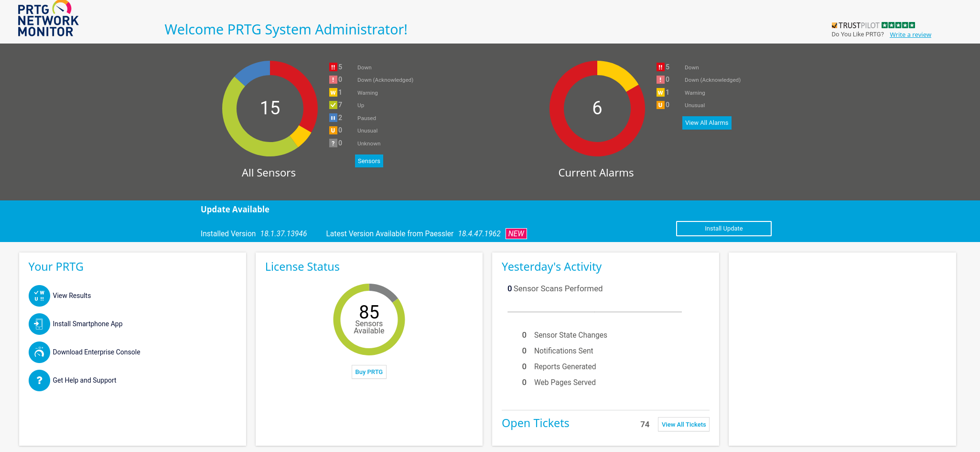Click the Trustpilot star rating icon
This screenshot has width=980, height=452.
[x=898, y=25]
